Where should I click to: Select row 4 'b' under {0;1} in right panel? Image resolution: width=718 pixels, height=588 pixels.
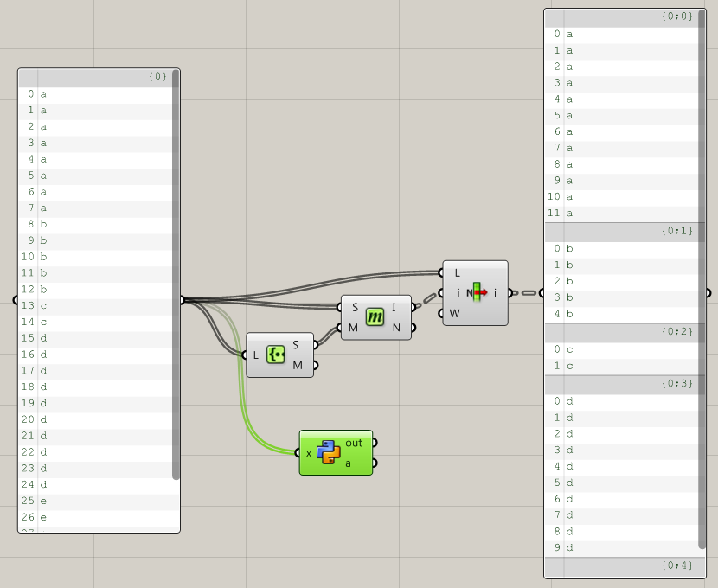point(622,314)
